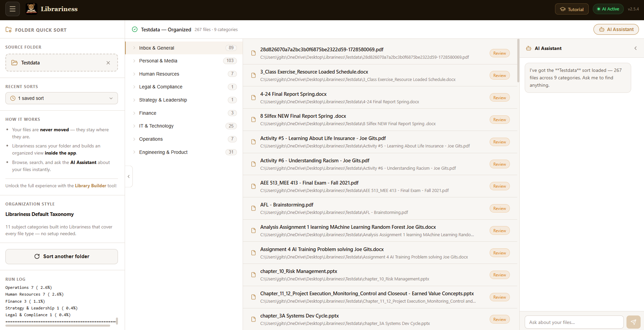644x330 pixels.
Task: Click the run log horizontal scrollbar
Action: pyautogui.click(x=58, y=326)
